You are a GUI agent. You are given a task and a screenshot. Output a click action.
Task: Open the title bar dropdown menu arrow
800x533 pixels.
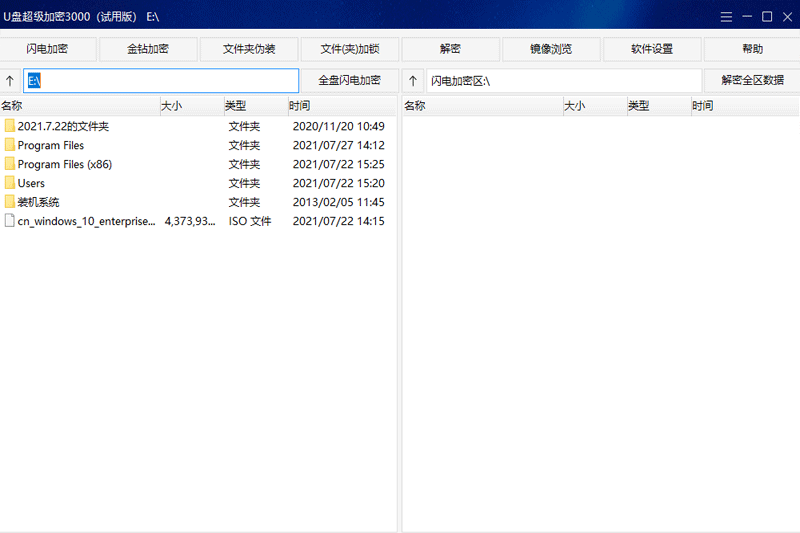(727, 16)
